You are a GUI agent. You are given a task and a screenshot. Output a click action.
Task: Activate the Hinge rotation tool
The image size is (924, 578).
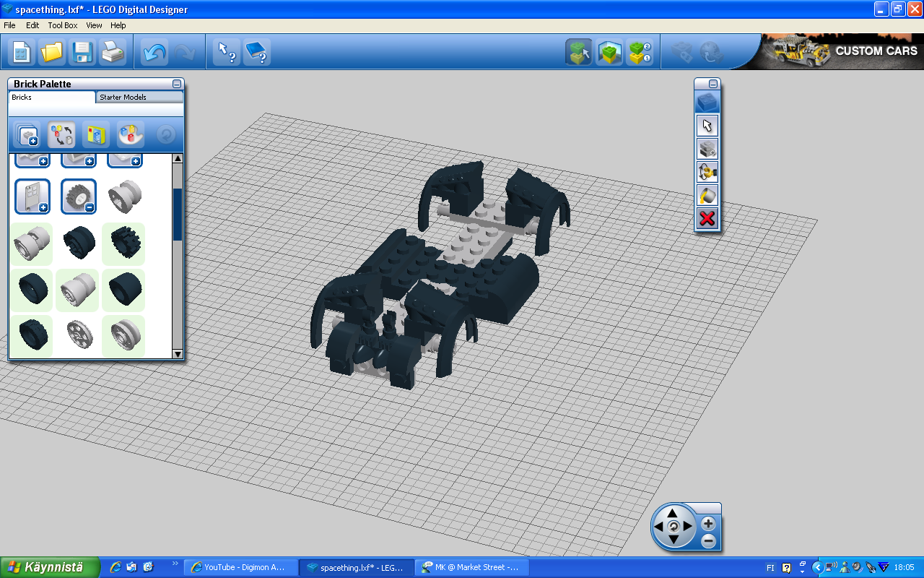pos(707,172)
